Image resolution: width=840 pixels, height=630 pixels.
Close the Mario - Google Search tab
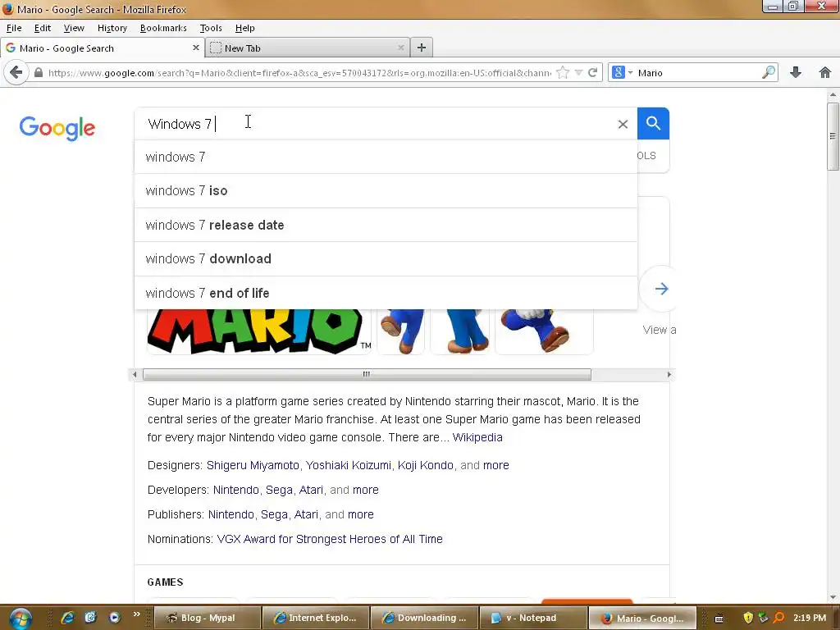[x=195, y=48]
